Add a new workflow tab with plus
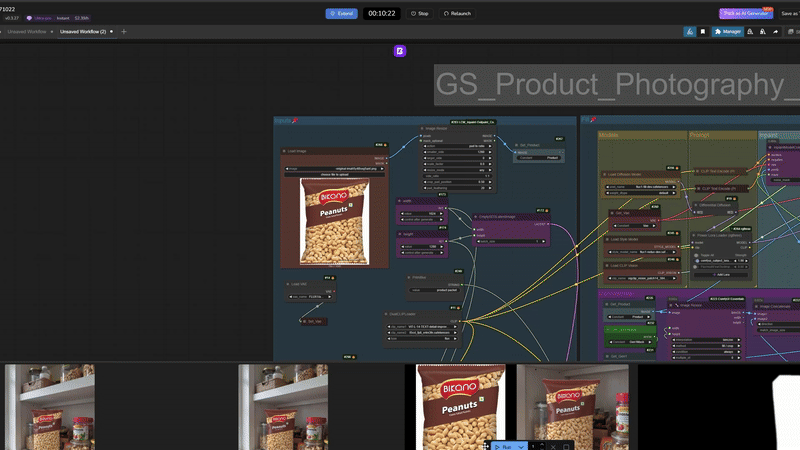The height and width of the screenshot is (450, 800). coord(123,32)
